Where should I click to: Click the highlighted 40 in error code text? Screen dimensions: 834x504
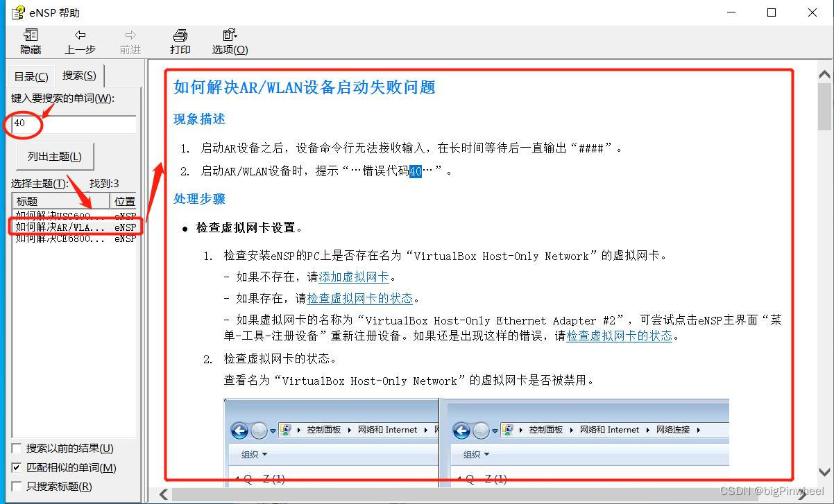415,171
